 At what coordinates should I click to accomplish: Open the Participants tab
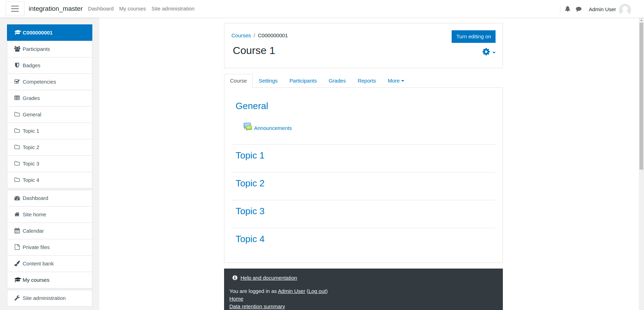click(x=303, y=81)
